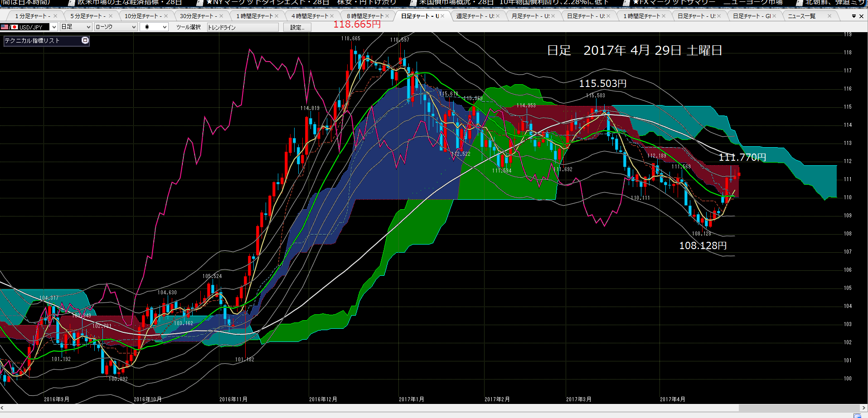Close the 月足チャート tab
The height and width of the screenshot is (418, 868).
tap(553, 16)
